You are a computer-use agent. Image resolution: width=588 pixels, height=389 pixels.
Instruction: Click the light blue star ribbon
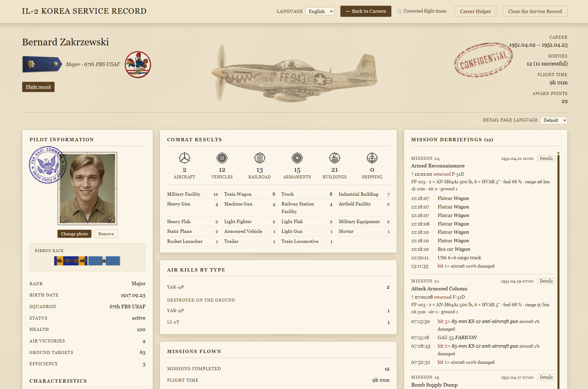click(104, 261)
